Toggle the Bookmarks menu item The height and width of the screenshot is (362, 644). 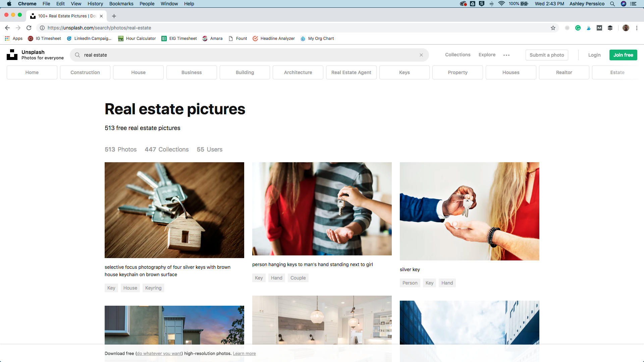pyautogui.click(x=121, y=4)
